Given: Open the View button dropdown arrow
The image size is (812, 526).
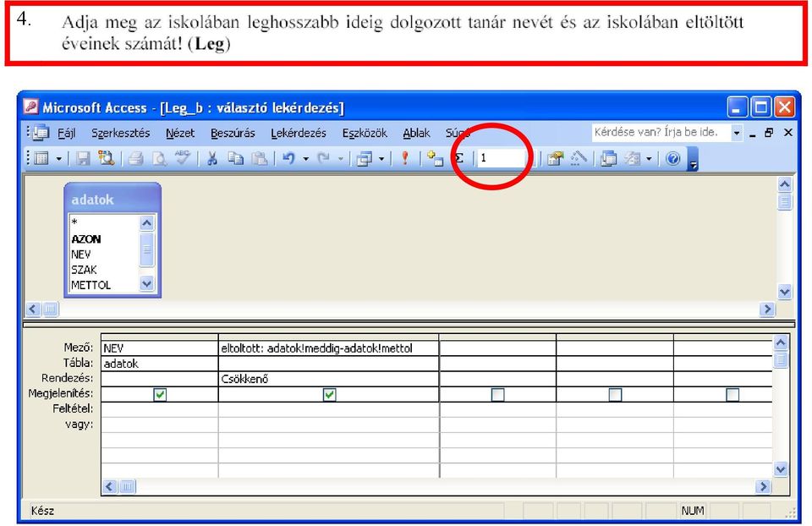Looking at the screenshot, I should [58, 159].
